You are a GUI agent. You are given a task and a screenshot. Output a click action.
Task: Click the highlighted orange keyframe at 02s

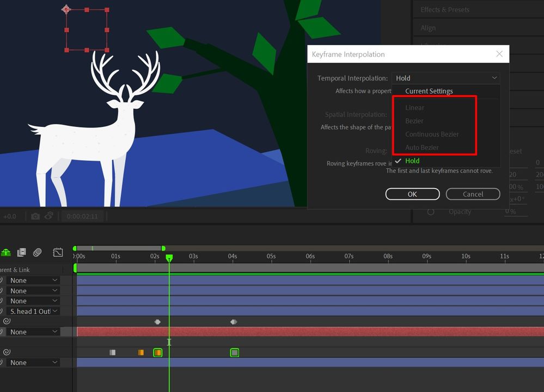[x=158, y=353]
